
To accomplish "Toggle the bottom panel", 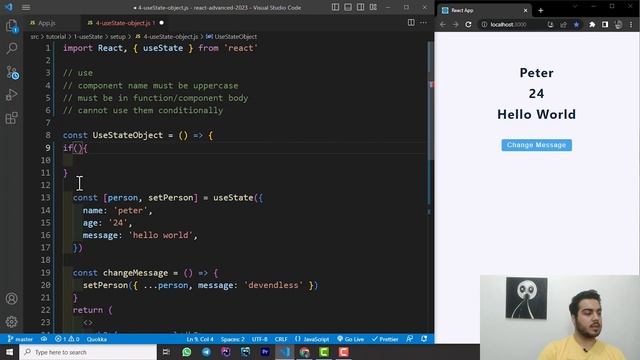I will [x=348, y=7].
